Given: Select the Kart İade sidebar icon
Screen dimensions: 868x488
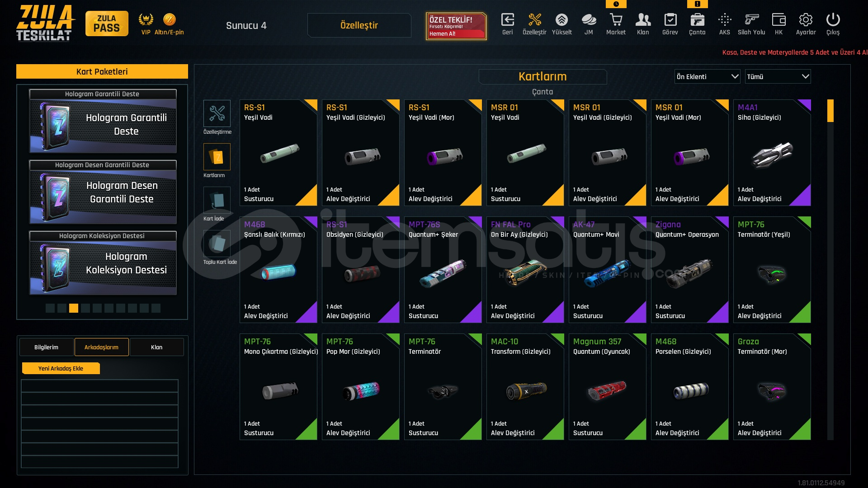Looking at the screenshot, I should (217, 201).
